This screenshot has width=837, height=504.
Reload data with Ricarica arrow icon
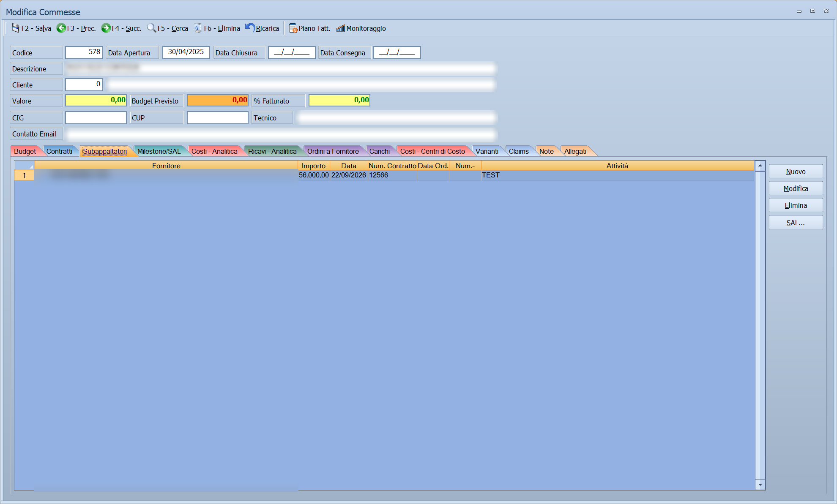pyautogui.click(x=250, y=28)
